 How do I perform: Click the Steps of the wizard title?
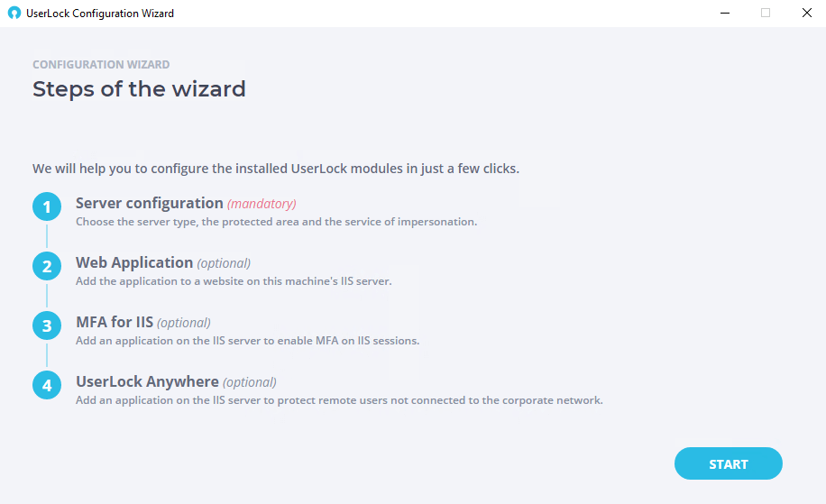pos(139,89)
